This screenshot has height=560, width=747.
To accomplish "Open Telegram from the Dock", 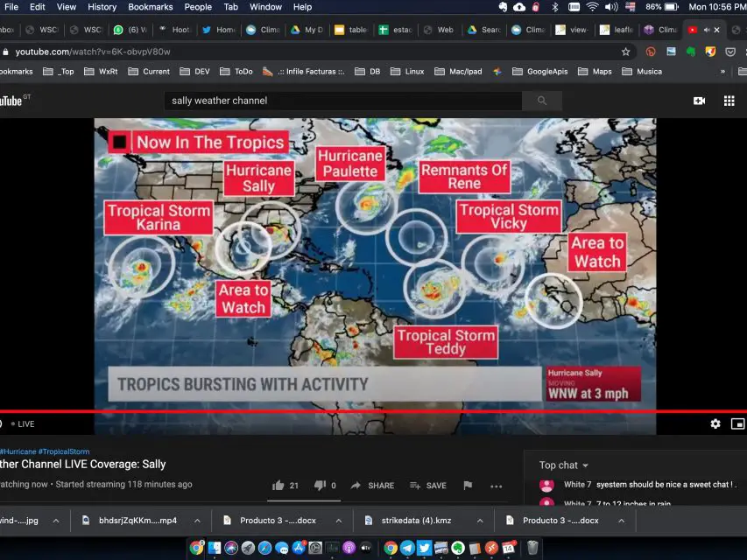I will coord(407,548).
